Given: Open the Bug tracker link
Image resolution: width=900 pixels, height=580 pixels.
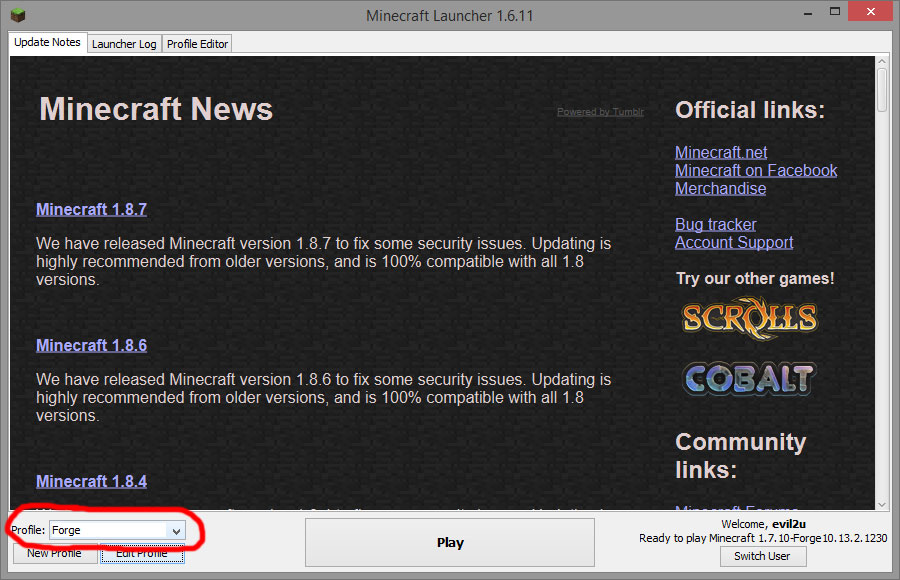Looking at the screenshot, I should (x=716, y=225).
